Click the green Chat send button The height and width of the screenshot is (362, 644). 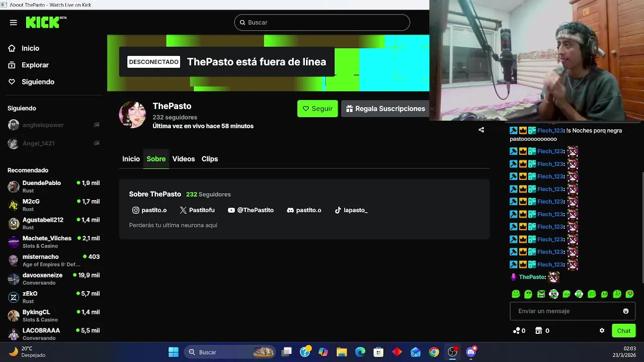coord(624,331)
